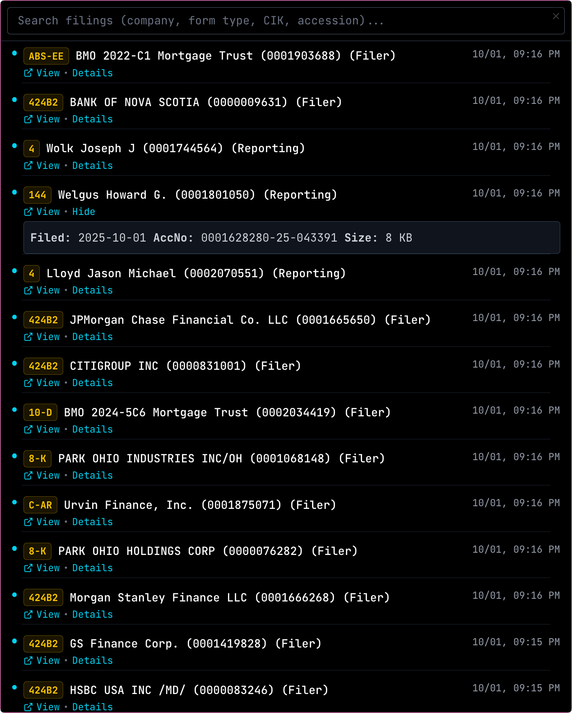Open View link for BMO 2022-C1 Mortgage Trust
Viewport: 572px width, 713px height.
[x=42, y=73]
